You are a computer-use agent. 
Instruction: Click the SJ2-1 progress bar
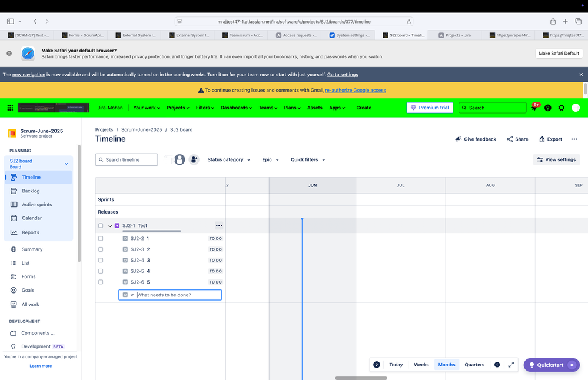point(151,231)
